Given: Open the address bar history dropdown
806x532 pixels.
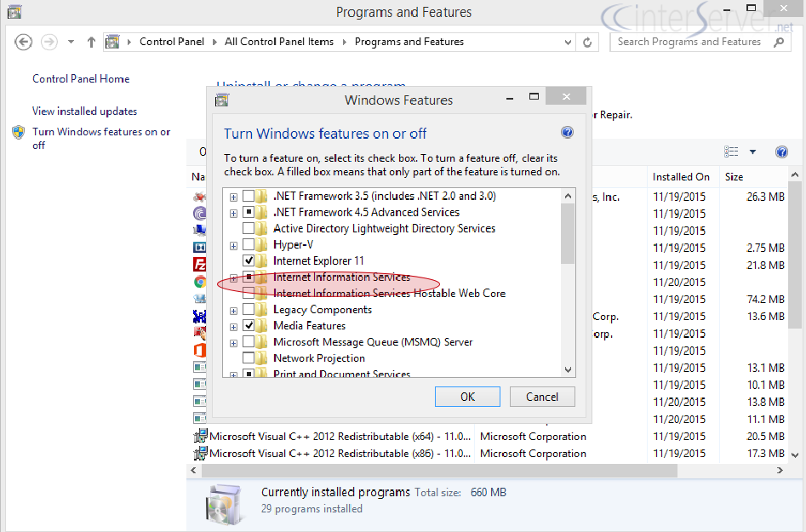Looking at the screenshot, I should point(568,43).
